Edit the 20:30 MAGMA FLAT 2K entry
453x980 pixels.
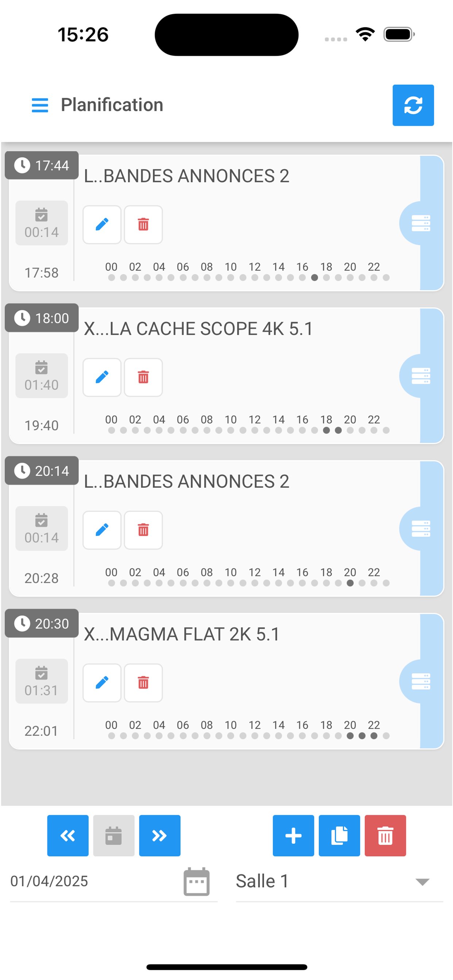(102, 682)
